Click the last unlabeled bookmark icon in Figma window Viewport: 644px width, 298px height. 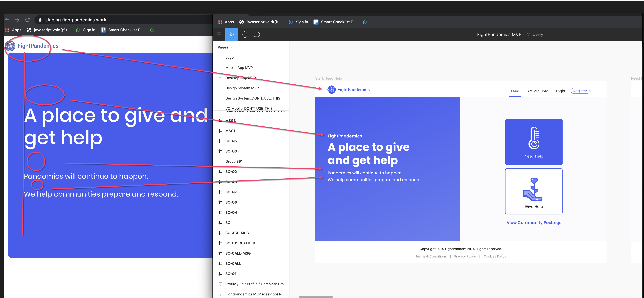coord(365,22)
